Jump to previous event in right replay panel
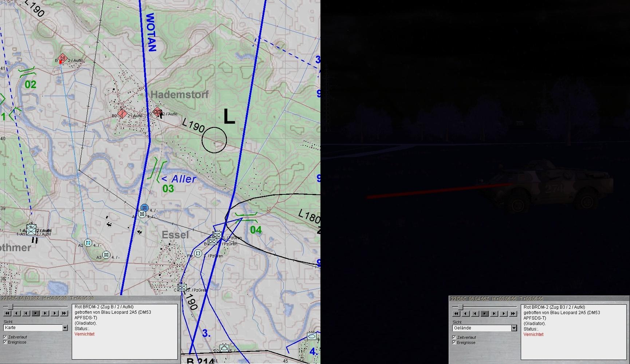Screen dimensions: 630x364 point(475,313)
